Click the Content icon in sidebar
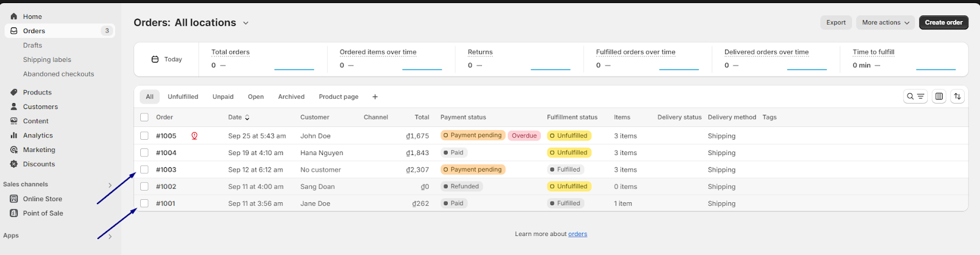The image size is (980, 255). click(14, 121)
